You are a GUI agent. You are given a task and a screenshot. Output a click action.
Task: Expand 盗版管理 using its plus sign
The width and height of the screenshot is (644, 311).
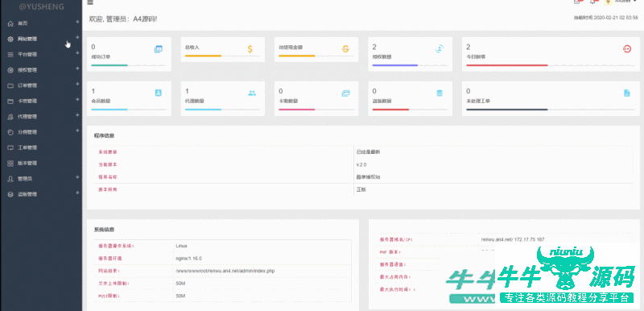77,193
